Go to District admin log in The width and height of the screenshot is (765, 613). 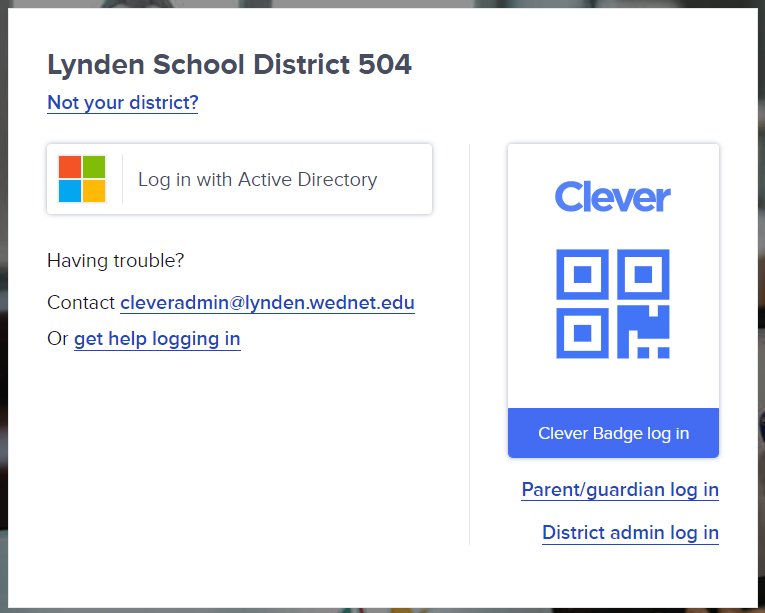[x=630, y=532]
